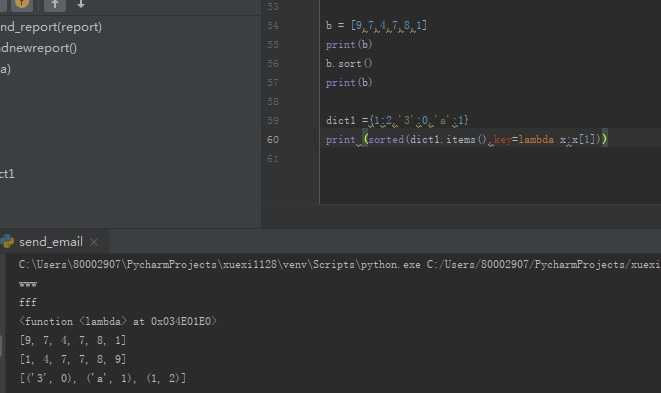Select dnewreport() in the Structure list
Image resolution: width=661 pixels, height=393 pixels.
[38, 48]
